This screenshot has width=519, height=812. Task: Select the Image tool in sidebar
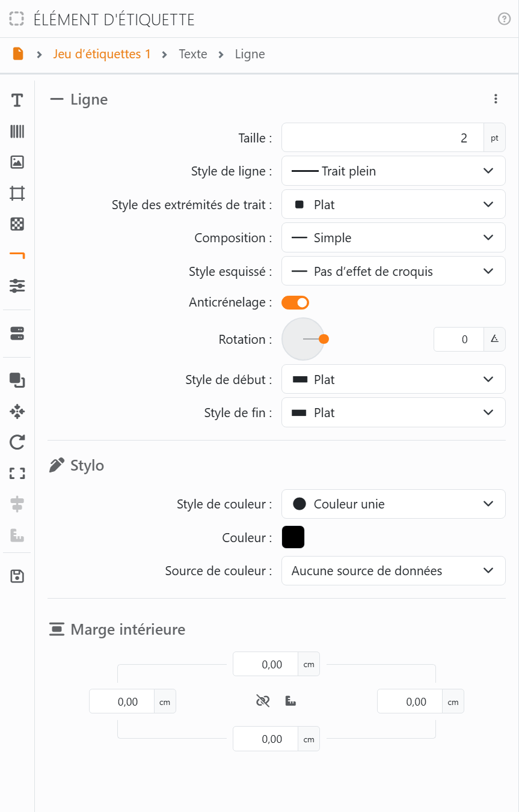pos(17,162)
